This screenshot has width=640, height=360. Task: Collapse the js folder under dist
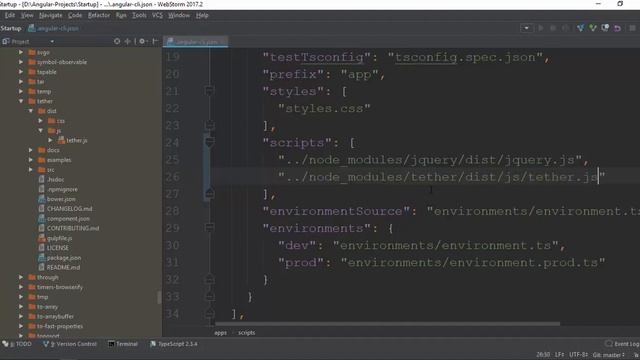coord(40,131)
